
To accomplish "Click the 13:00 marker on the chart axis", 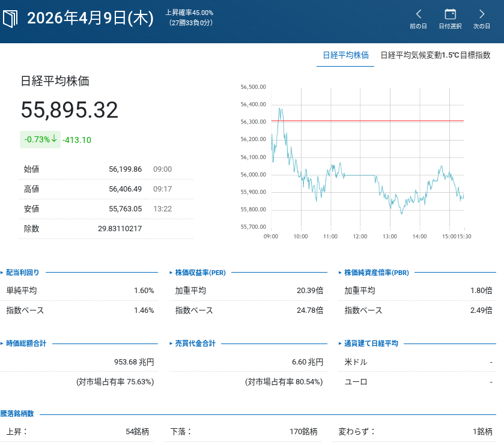I will click(x=390, y=237).
